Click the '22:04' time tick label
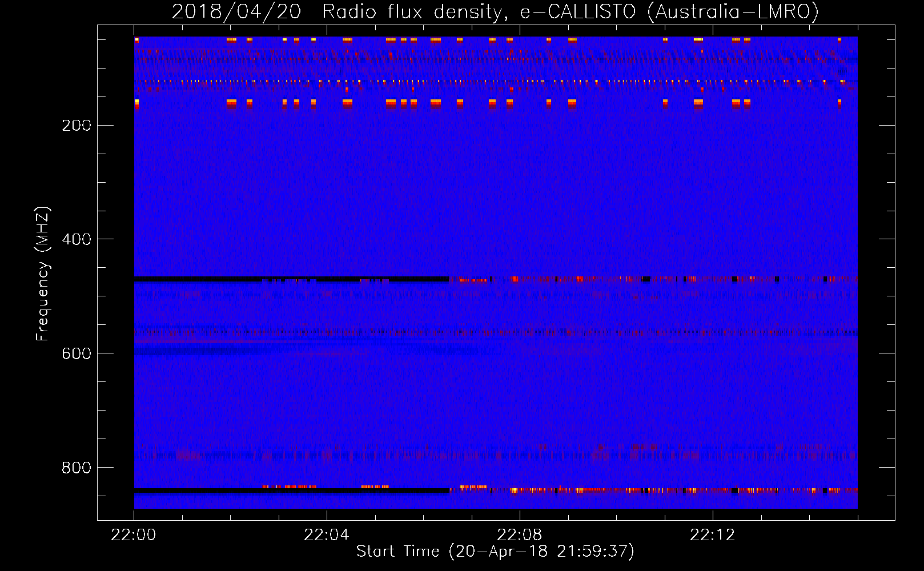This screenshot has height=571, width=924. [327, 535]
